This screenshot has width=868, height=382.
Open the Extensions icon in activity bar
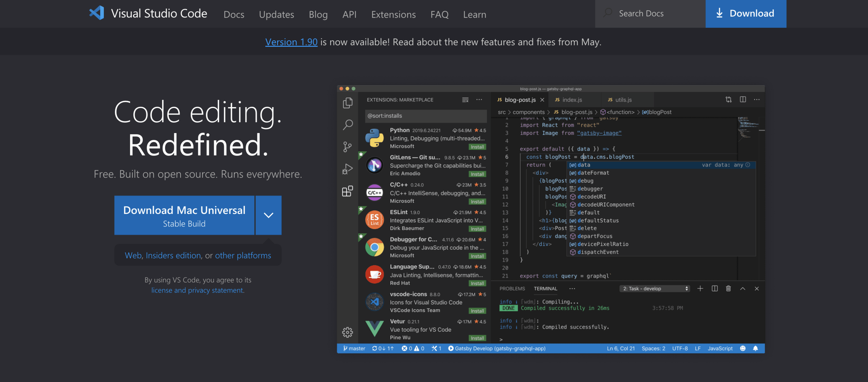point(347,191)
